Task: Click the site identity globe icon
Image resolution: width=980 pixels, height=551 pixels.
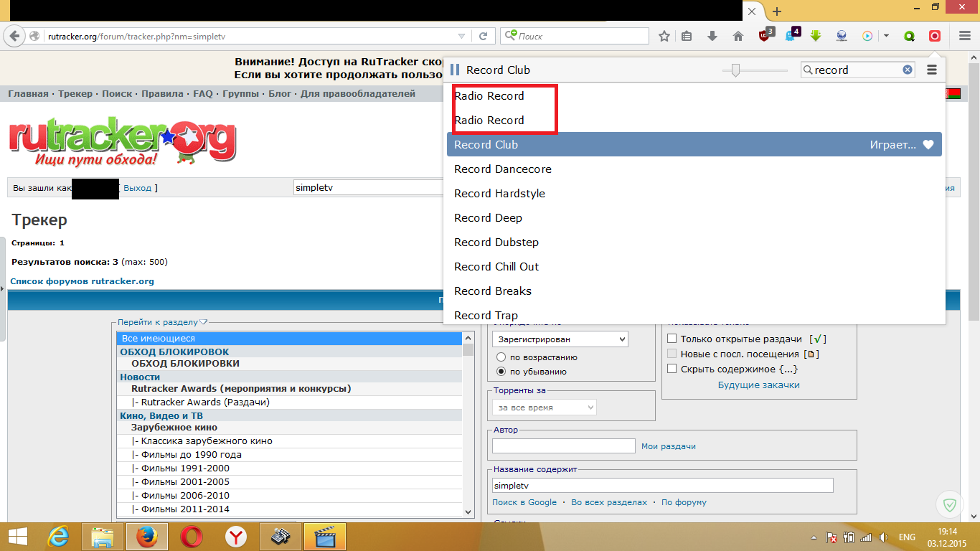Action: tap(34, 36)
